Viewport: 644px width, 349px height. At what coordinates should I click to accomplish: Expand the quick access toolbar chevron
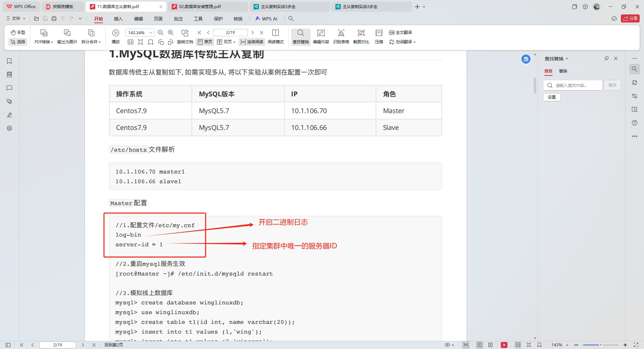click(80, 18)
